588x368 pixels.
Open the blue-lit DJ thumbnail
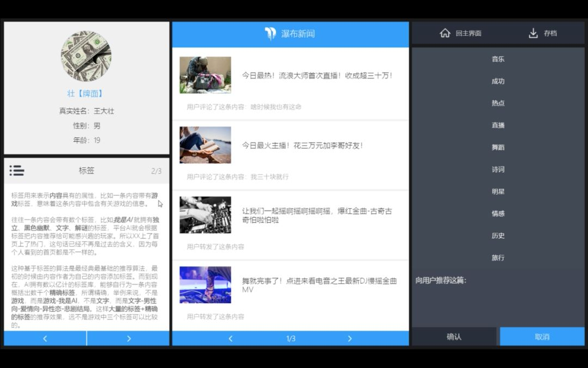pyautogui.click(x=205, y=285)
